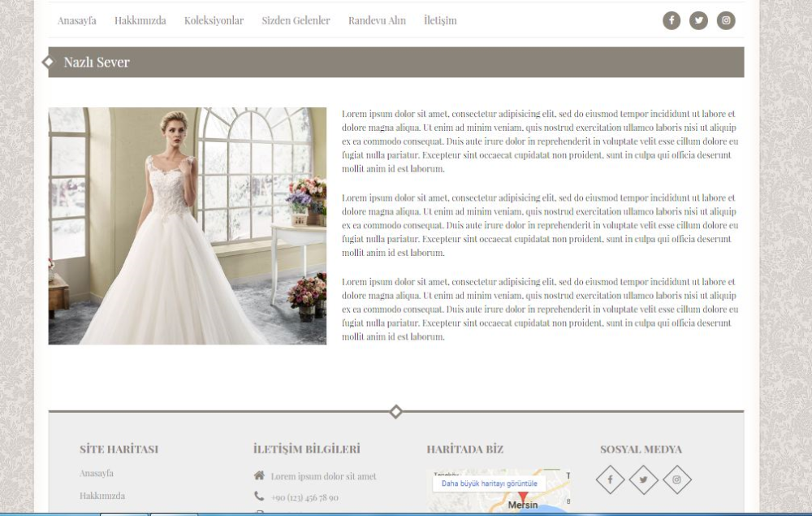The height and width of the screenshot is (516, 812).
Task: Click the footer Anasayfa sitemap link
Action: tap(97, 474)
